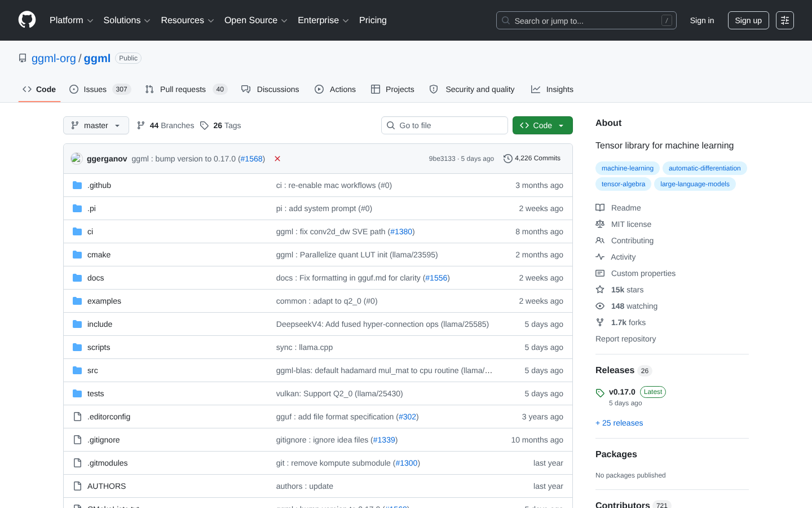812x508 pixels.
Task: Expand the Open Source menu
Action: pos(255,20)
